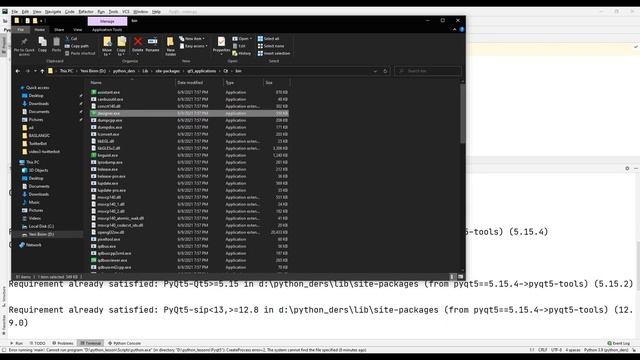Viewport: 640px width, 360px height.
Task: Go up one folder level arrow
Action: (42, 71)
